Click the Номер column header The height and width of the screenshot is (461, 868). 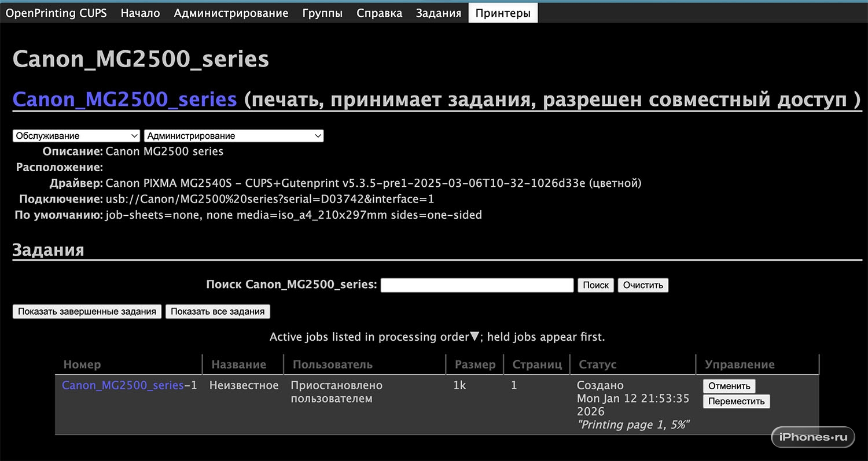(x=82, y=364)
